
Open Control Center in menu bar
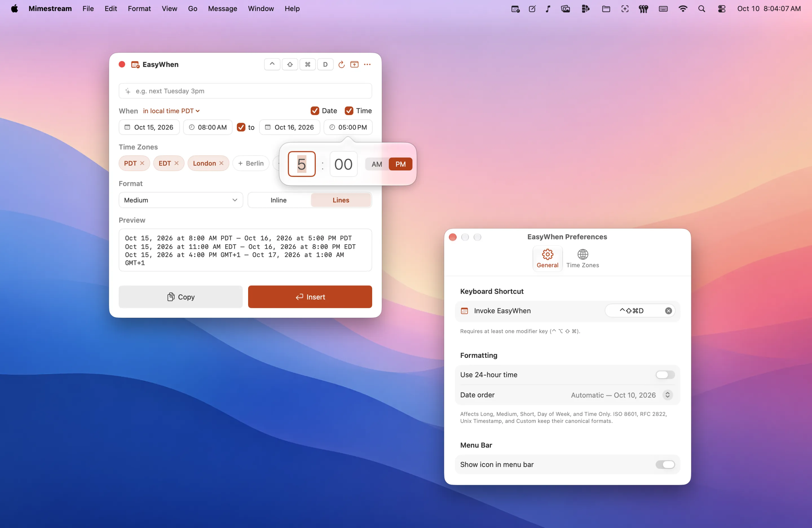[721, 9]
